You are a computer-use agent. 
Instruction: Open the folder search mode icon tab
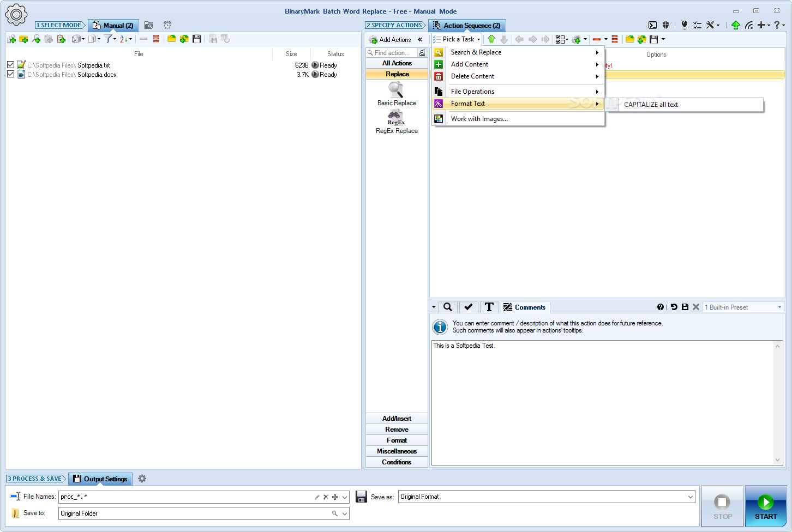148,26
